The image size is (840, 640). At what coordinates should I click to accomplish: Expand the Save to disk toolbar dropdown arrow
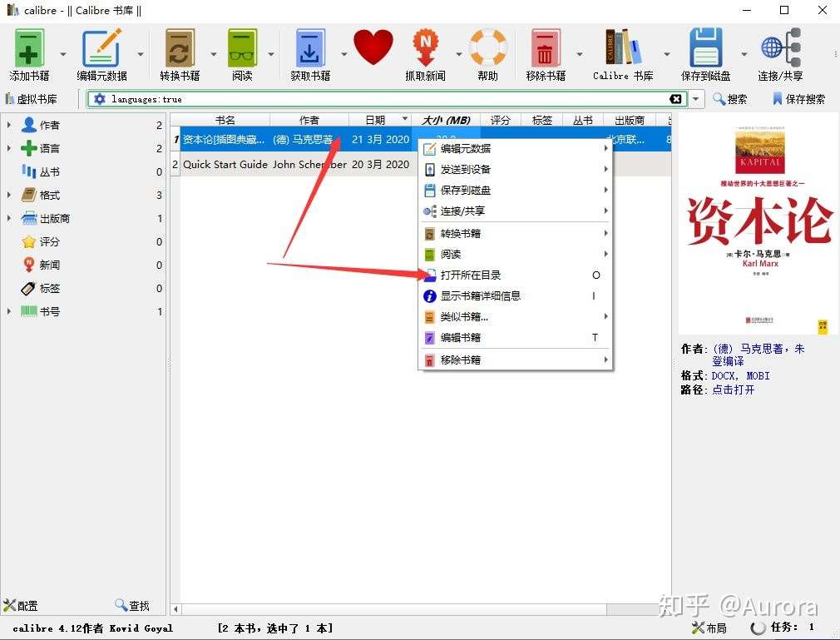(744, 54)
